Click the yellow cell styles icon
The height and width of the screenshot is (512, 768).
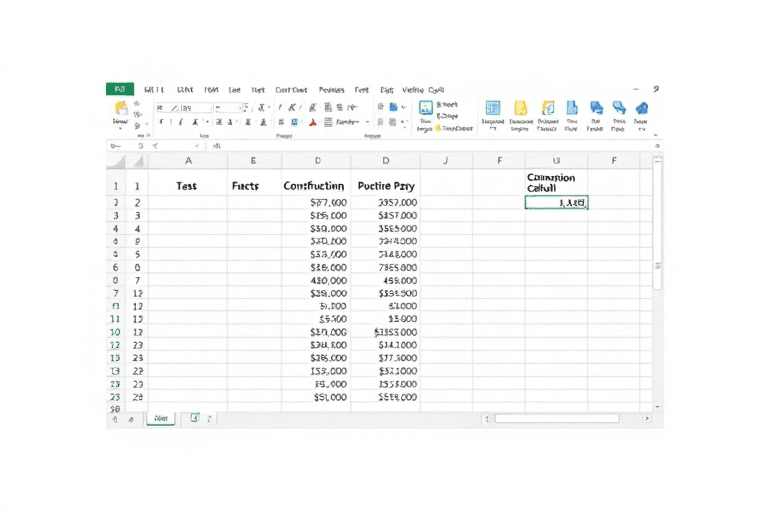coord(520,108)
